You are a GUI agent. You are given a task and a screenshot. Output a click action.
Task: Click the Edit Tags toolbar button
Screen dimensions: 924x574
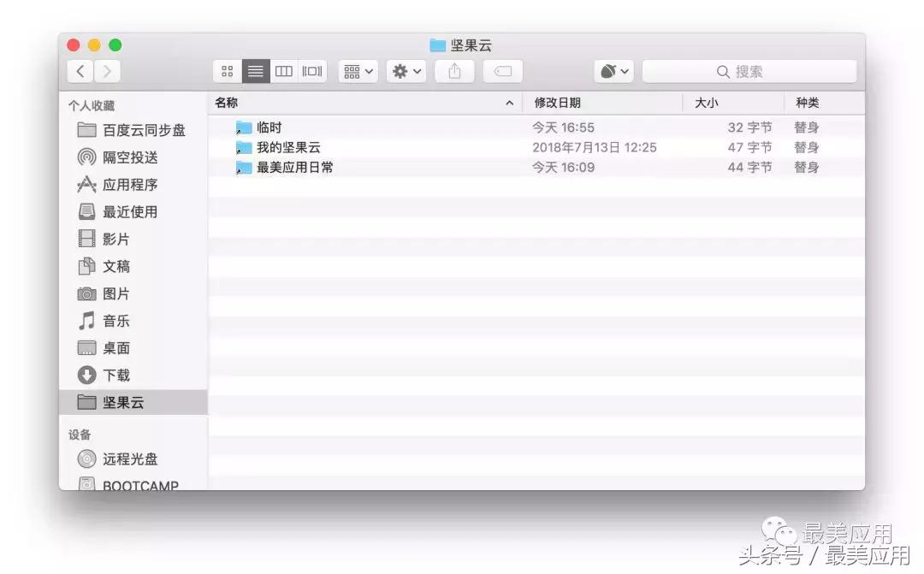[x=503, y=71]
